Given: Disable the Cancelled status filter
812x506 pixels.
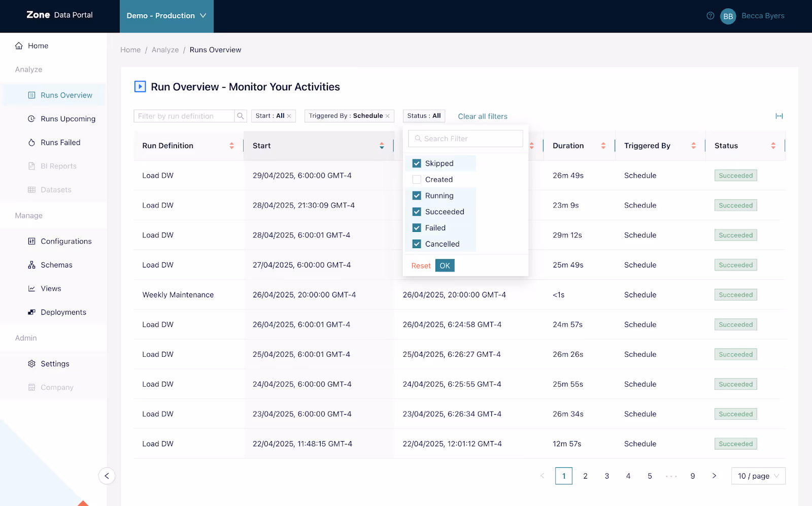Looking at the screenshot, I should point(416,244).
